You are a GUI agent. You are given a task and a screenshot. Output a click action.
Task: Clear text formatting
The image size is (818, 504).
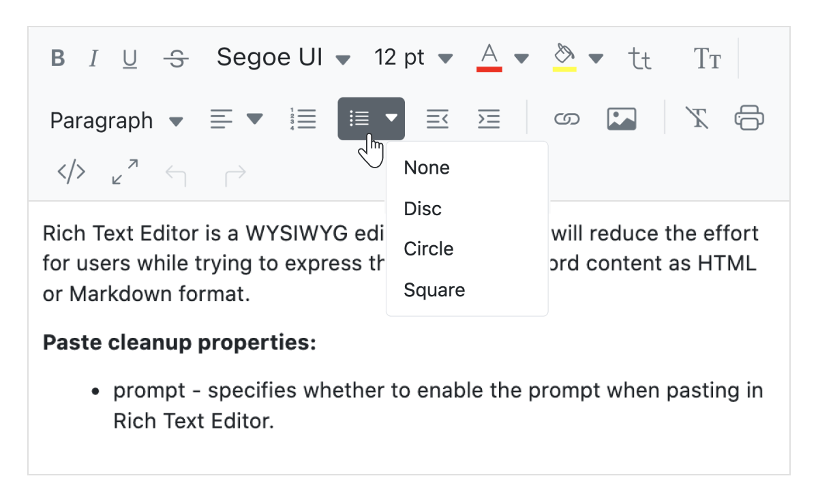click(x=697, y=118)
